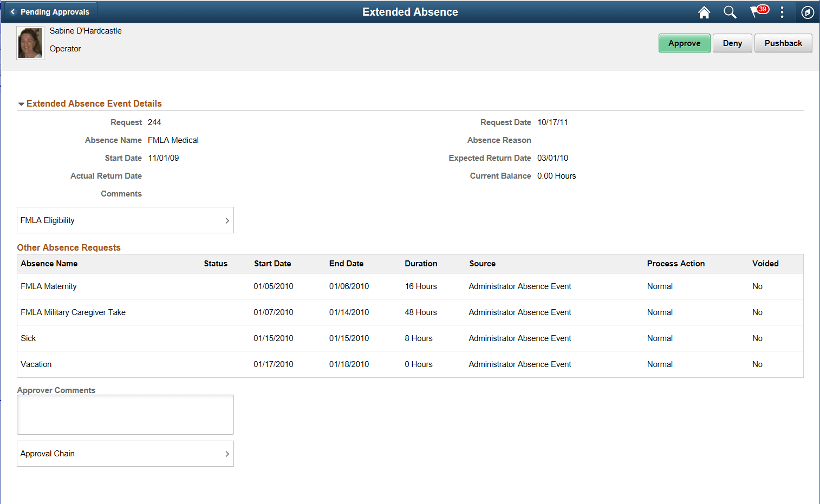
Task: Expand the Approval Chain panel
Action: (125, 454)
